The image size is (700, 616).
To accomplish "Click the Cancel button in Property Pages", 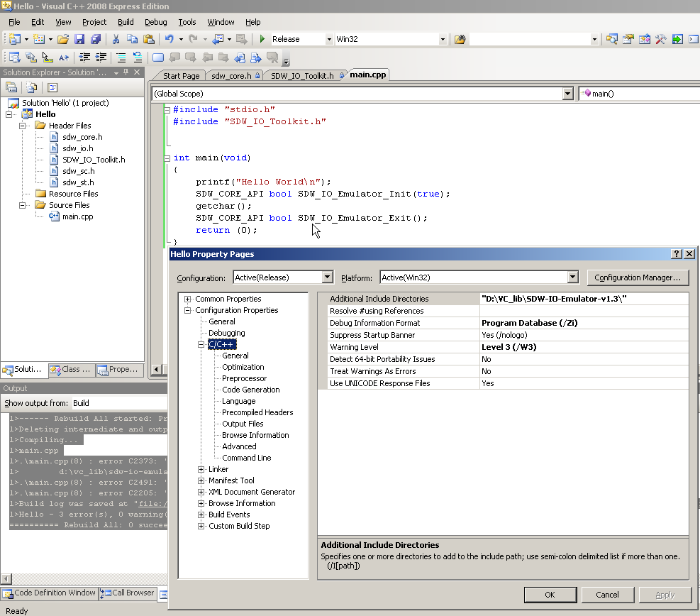I will tap(607, 595).
